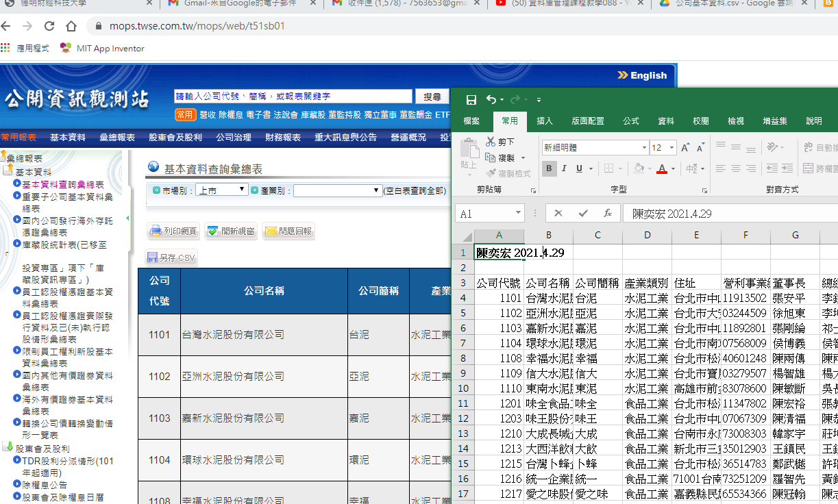Click the 列印網頁 print button
The width and height of the screenshot is (838, 504).
point(173,231)
